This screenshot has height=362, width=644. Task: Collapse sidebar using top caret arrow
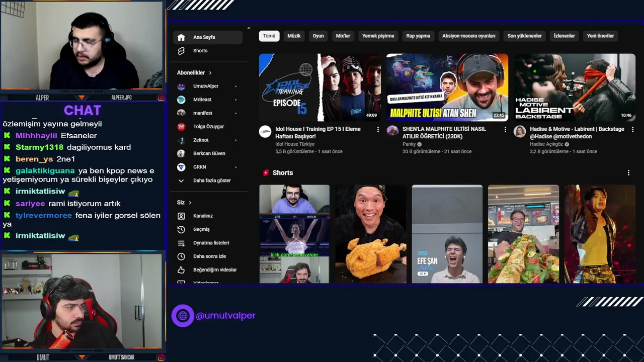pyautogui.click(x=249, y=29)
